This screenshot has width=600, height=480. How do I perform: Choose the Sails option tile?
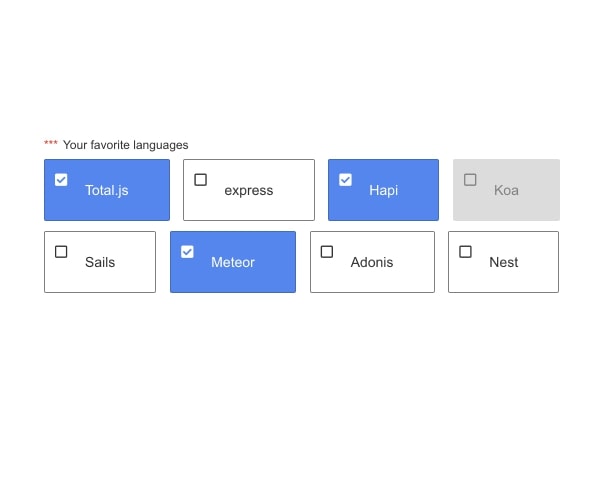tap(100, 262)
